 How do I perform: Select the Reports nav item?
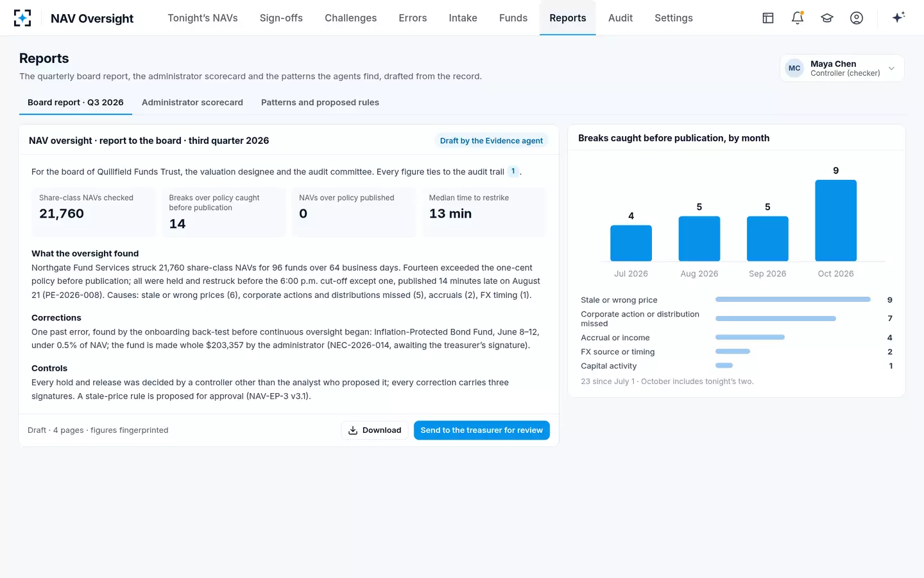tap(568, 18)
